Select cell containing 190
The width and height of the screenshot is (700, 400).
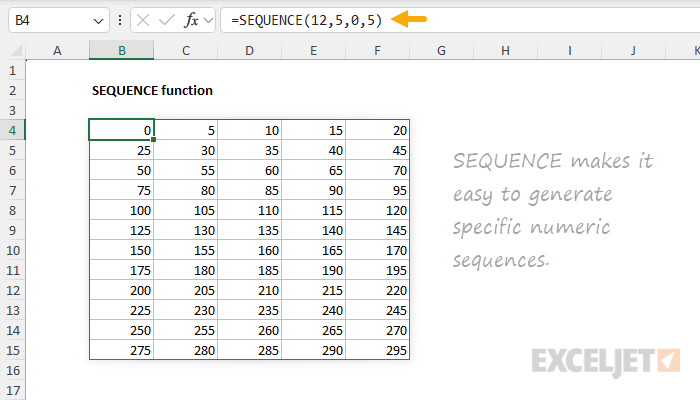pos(313,270)
